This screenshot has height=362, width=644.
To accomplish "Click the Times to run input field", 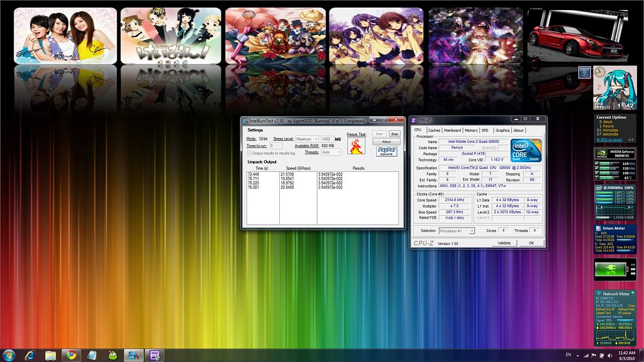I will coord(276,146).
